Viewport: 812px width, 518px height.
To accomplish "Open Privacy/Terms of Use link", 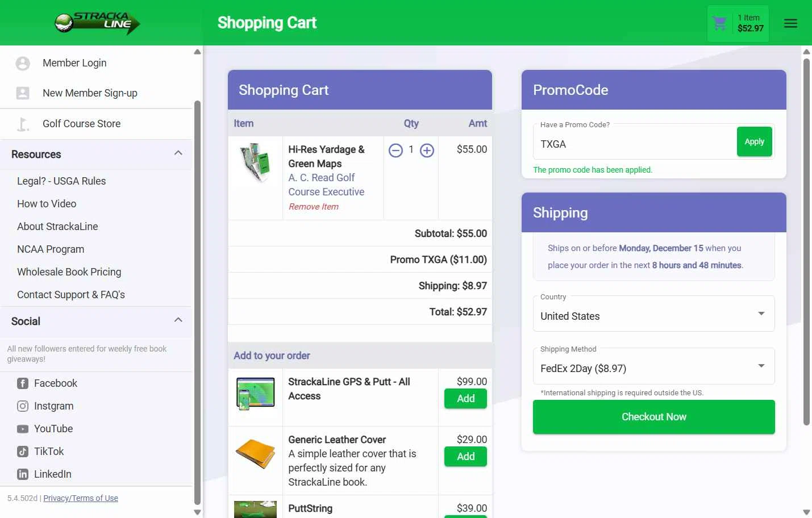I will click(81, 498).
